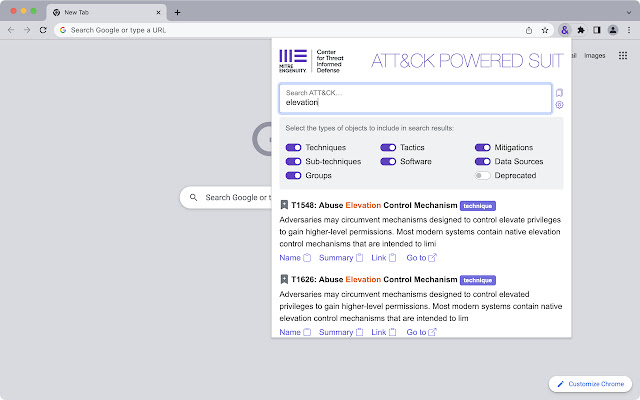Image resolution: width=640 pixels, height=400 pixels.
Task: Bookmark this tab with the star icon
Action: tap(544, 30)
